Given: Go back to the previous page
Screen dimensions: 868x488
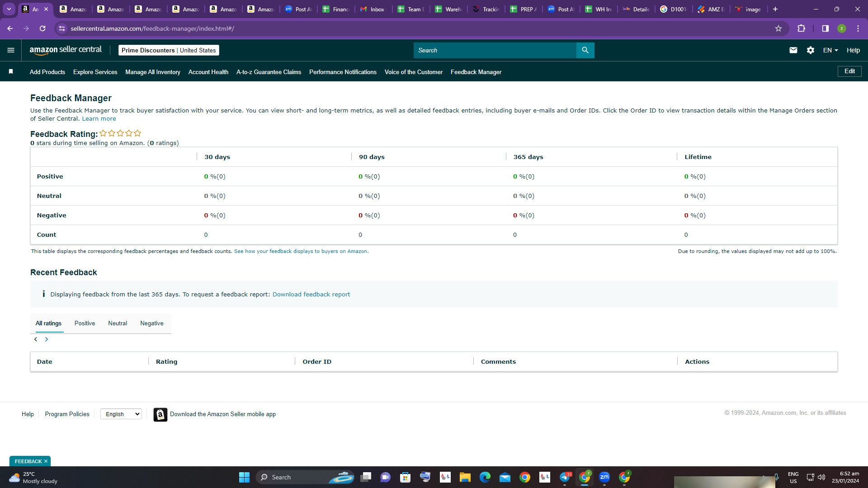Looking at the screenshot, I should pyautogui.click(x=10, y=28).
